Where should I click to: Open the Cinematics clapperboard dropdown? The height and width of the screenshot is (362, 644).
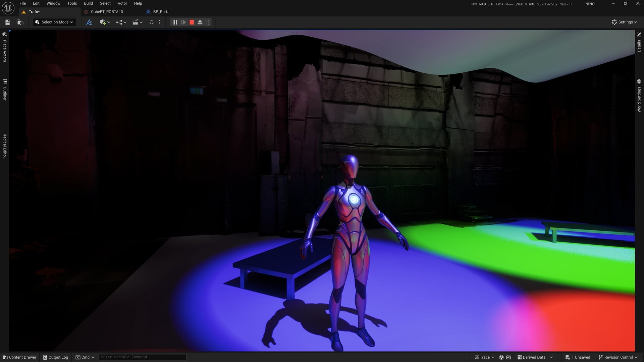coord(137,22)
